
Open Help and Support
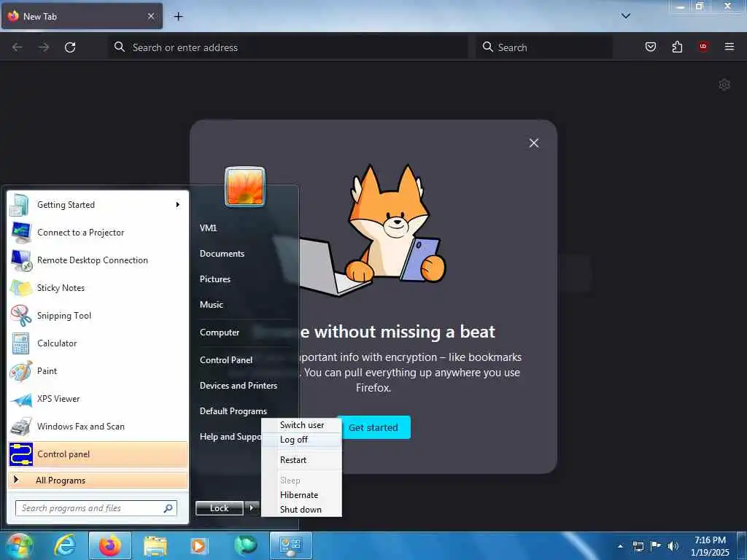point(230,437)
